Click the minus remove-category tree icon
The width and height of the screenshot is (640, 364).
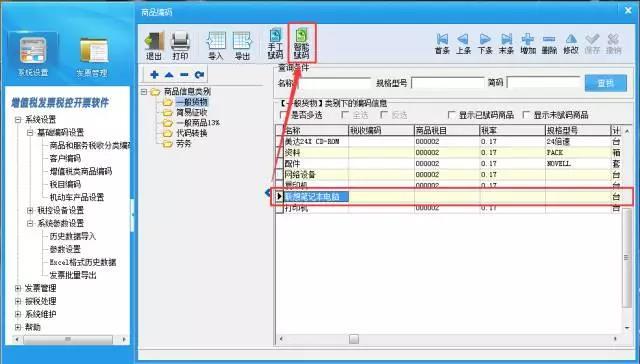tap(184, 75)
